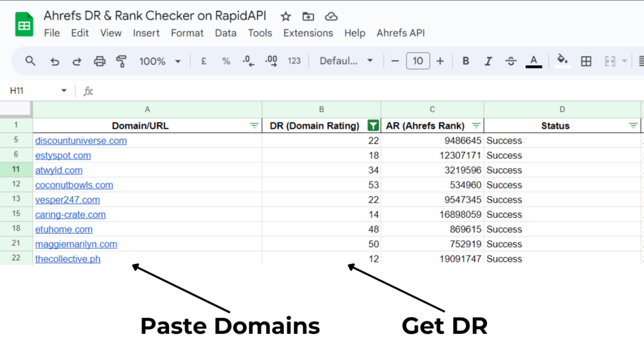The width and height of the screenshot is (644, 362).
Task: Open the Status column filter
Action: coord(633,126)
